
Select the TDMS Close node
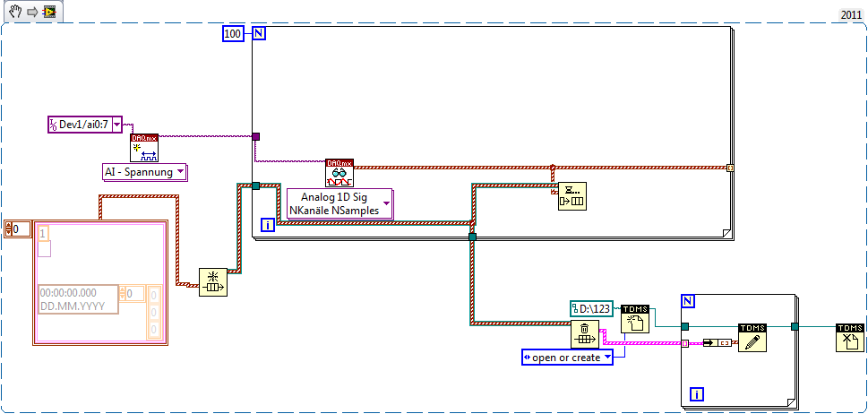pos(850,338)
